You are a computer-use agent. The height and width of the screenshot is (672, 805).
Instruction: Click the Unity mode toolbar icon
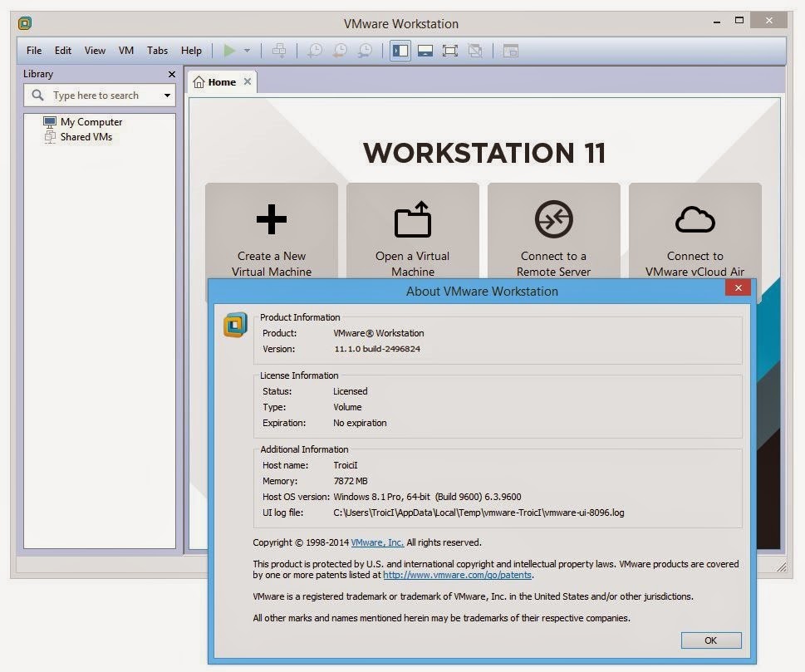click(x=475, y=51)
